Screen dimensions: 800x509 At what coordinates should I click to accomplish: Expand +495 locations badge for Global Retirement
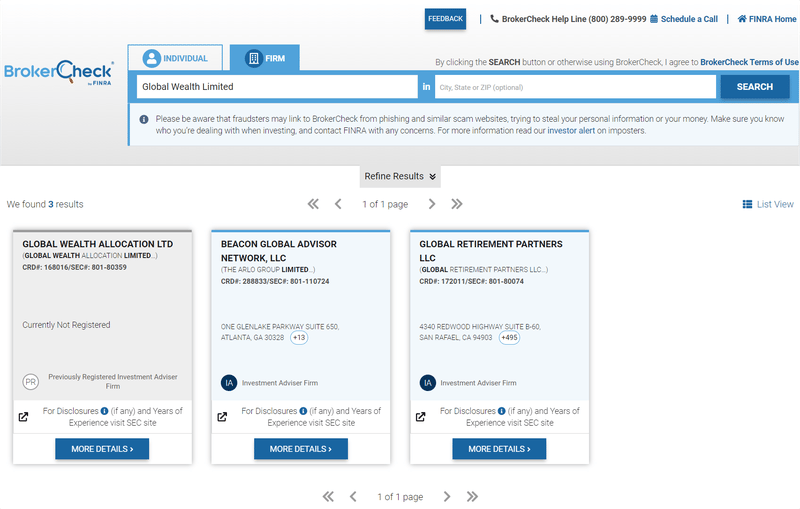coord(509,338)
